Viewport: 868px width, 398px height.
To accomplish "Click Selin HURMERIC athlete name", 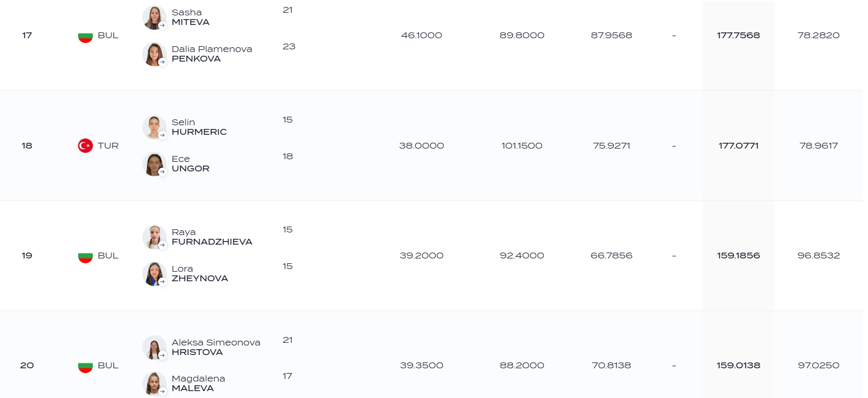I will 199,127.
